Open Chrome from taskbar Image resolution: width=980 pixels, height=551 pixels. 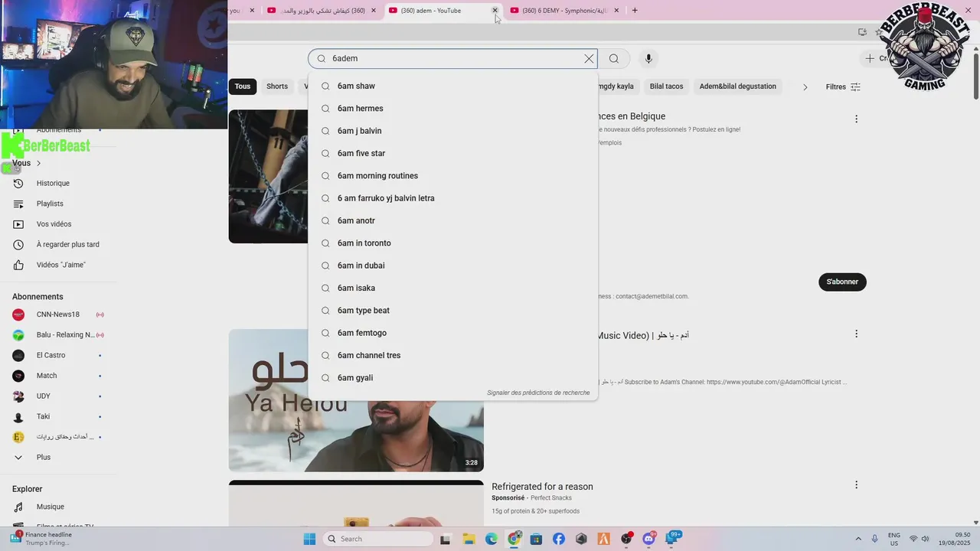pos(514,539)
